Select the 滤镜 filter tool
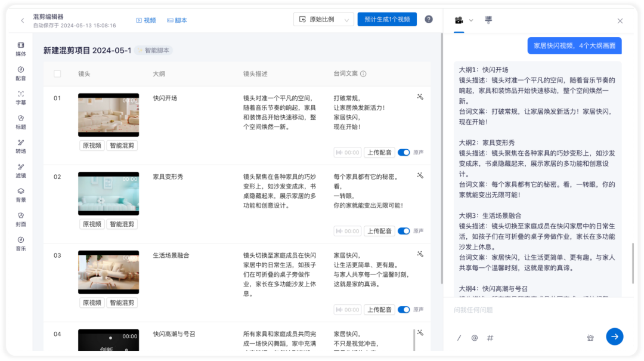 point(20,171)
